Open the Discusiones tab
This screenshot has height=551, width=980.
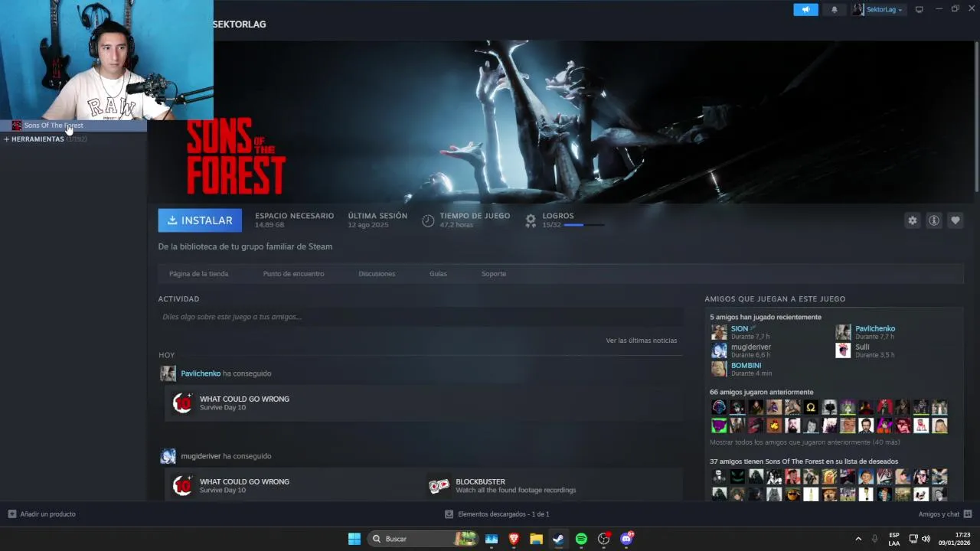[x=377, y=274]
